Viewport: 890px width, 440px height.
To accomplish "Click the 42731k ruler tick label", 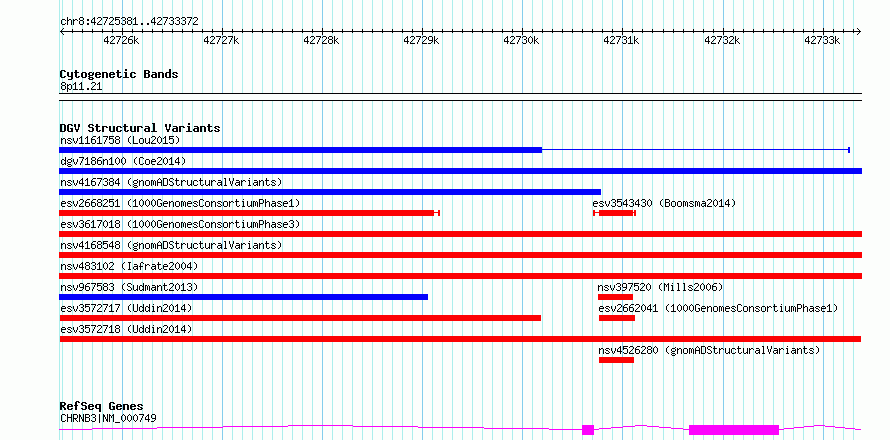I will tap(622, 41).
